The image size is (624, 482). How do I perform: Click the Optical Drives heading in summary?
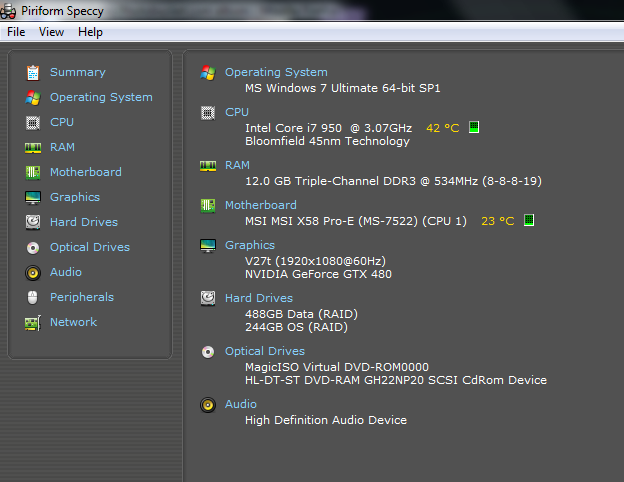point(265,351)
